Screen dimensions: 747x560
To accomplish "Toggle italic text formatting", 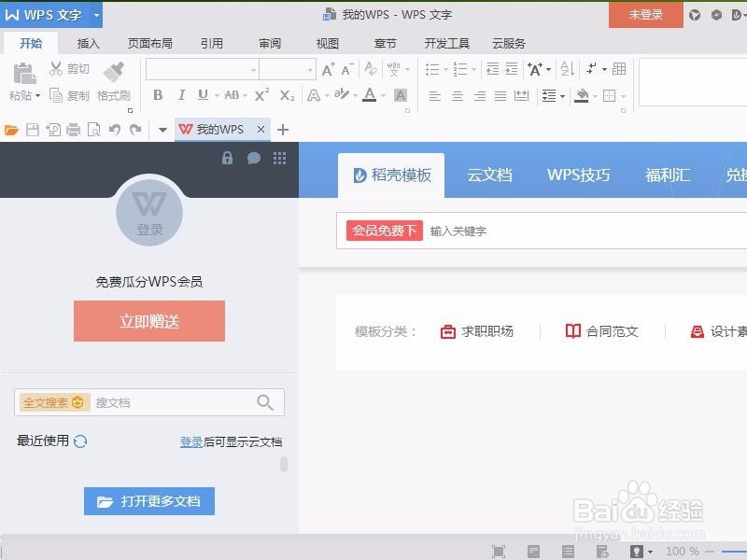I will point(181,95).
